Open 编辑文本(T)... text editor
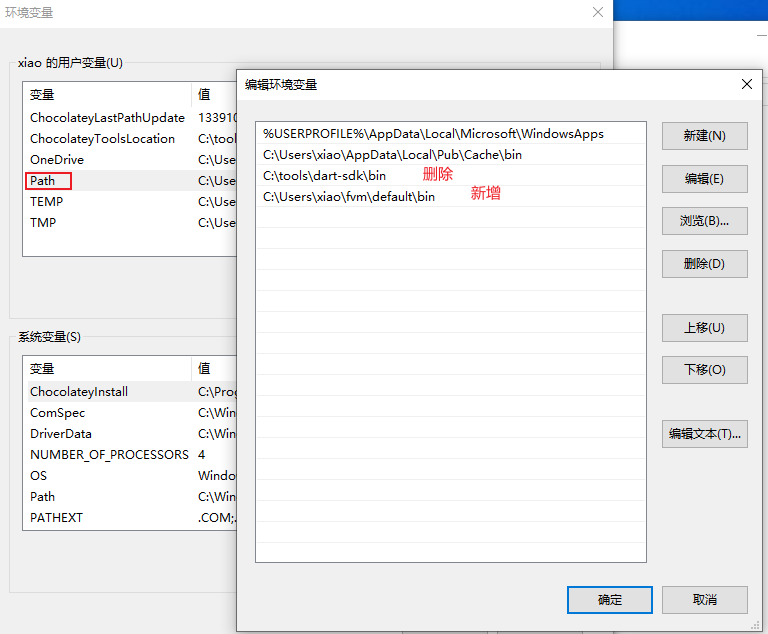 704,434
